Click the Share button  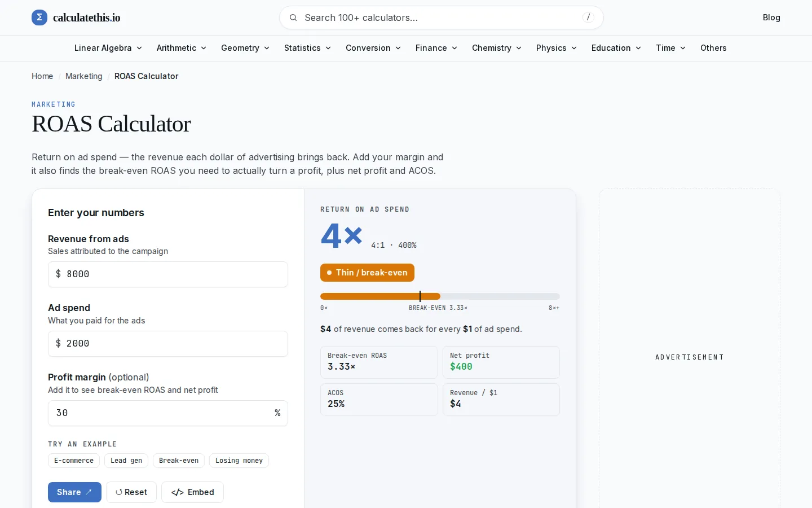coord(74,492)
